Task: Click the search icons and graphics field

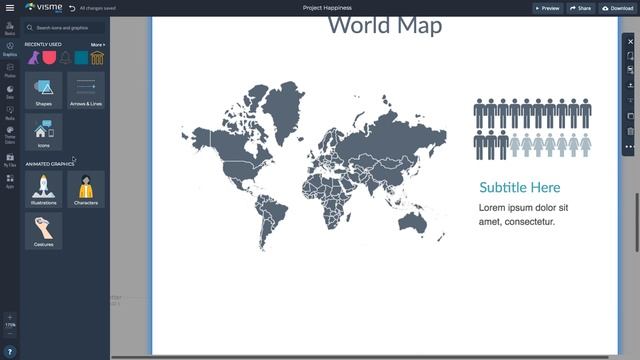Action: [x=64, y=28]
